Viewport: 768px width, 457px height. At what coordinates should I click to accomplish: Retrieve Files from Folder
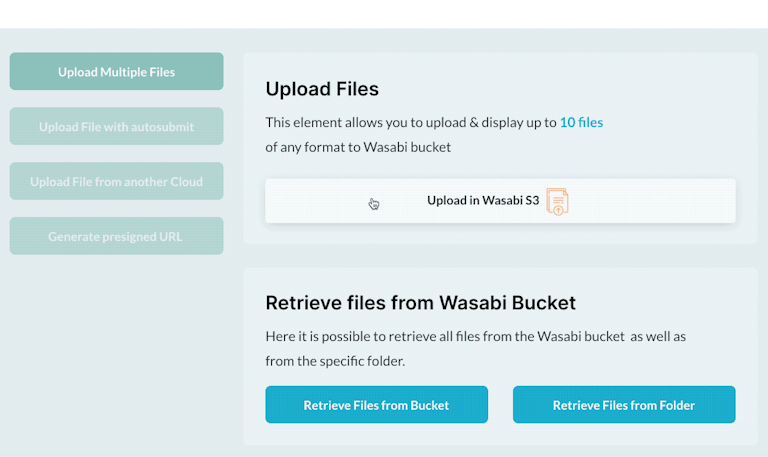[x=624, y=405]
